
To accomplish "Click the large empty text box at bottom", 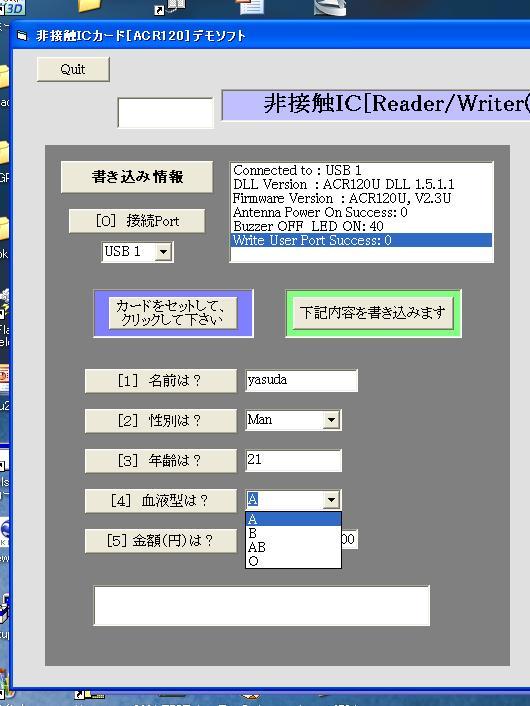I will point(262,606).
